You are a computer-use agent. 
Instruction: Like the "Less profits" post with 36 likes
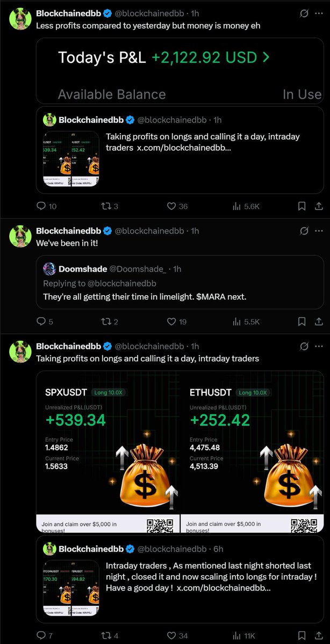(172, 206)
